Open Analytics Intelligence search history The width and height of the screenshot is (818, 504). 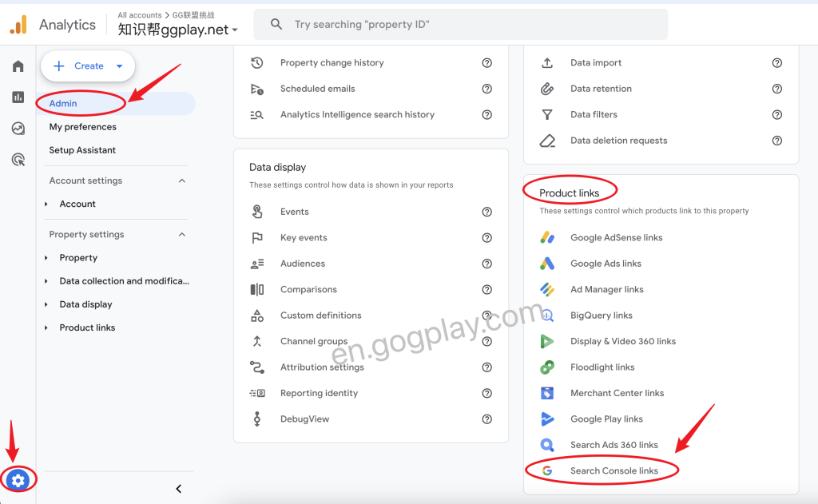coord(357,115)
